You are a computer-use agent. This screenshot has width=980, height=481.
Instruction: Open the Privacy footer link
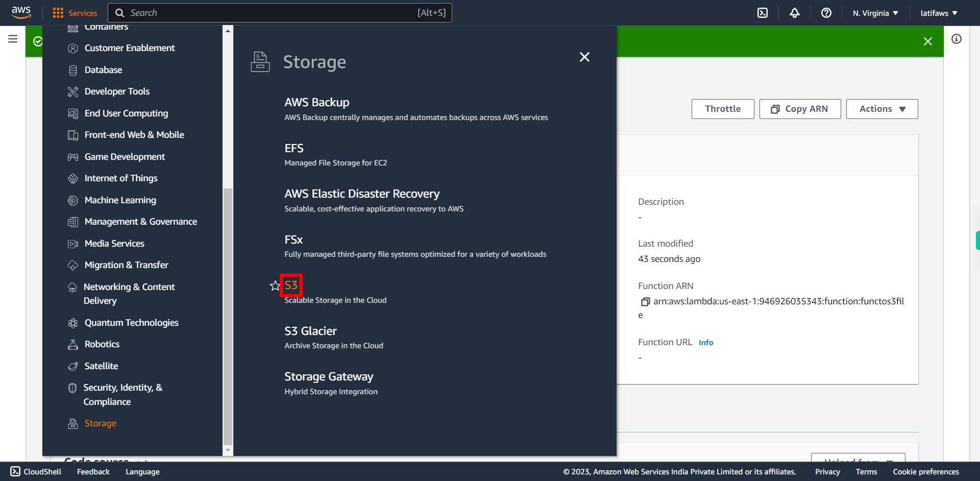coord(827,472)
